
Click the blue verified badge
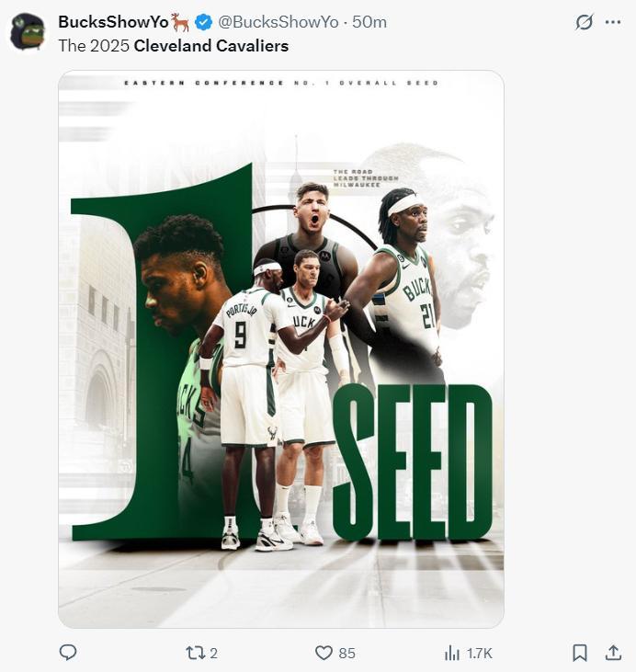pyautogui.click(x=203, y=22)
